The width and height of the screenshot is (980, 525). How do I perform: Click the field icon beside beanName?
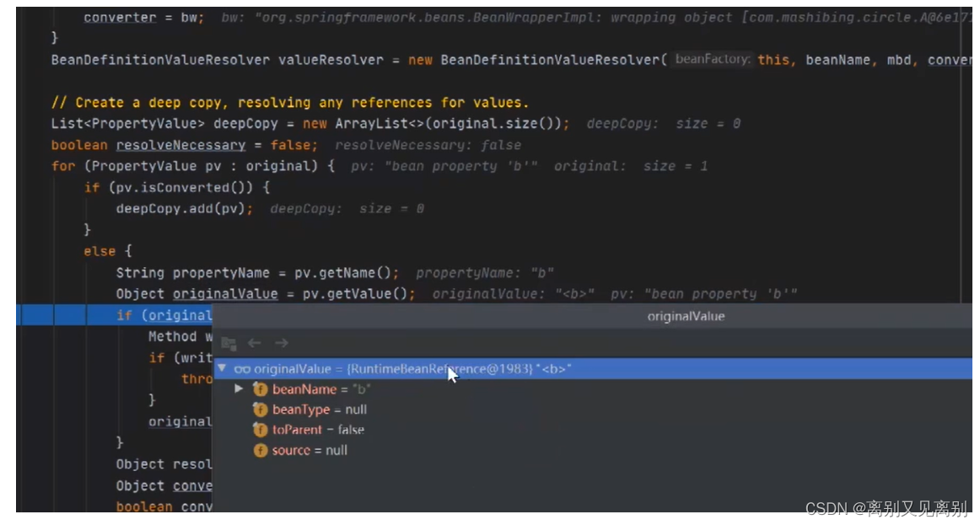(x=260, y=389)
